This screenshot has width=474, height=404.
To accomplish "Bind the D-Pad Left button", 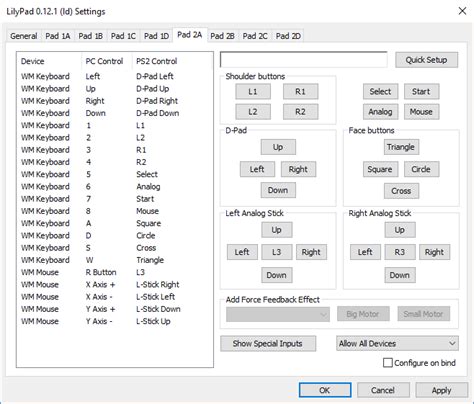I will [257, 169].
